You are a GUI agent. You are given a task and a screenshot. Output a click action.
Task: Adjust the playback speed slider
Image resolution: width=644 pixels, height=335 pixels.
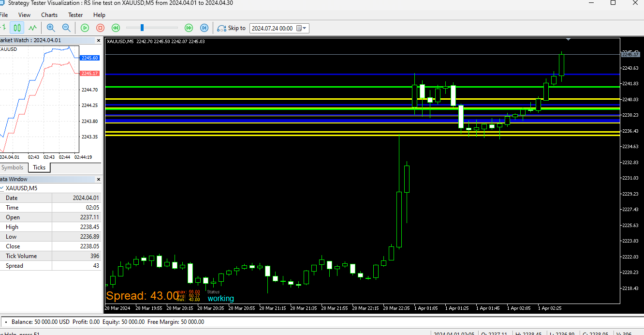click(x=142, y=28)
